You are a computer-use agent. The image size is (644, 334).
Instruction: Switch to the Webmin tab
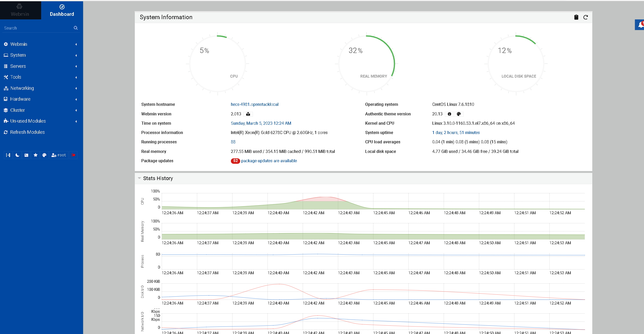click(x=20, y=10)
